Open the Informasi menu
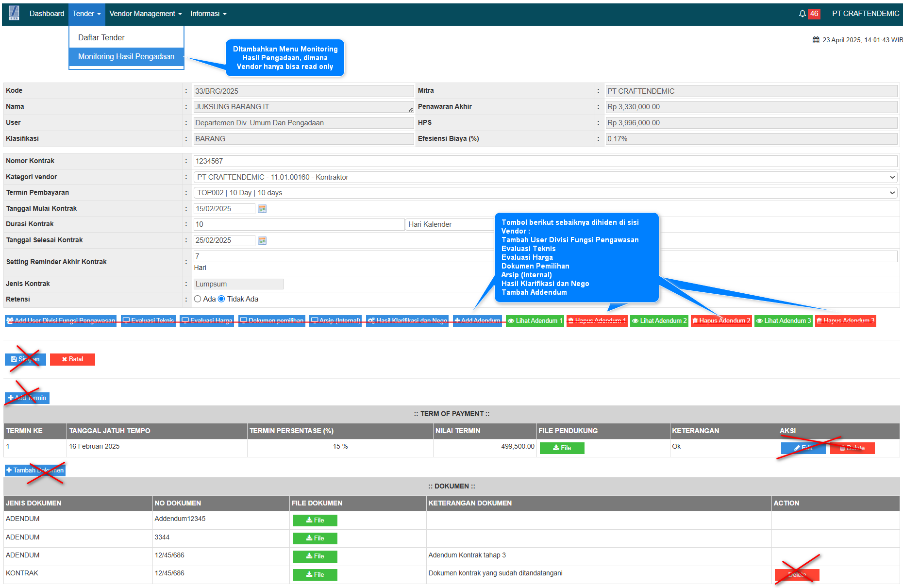 208,14
